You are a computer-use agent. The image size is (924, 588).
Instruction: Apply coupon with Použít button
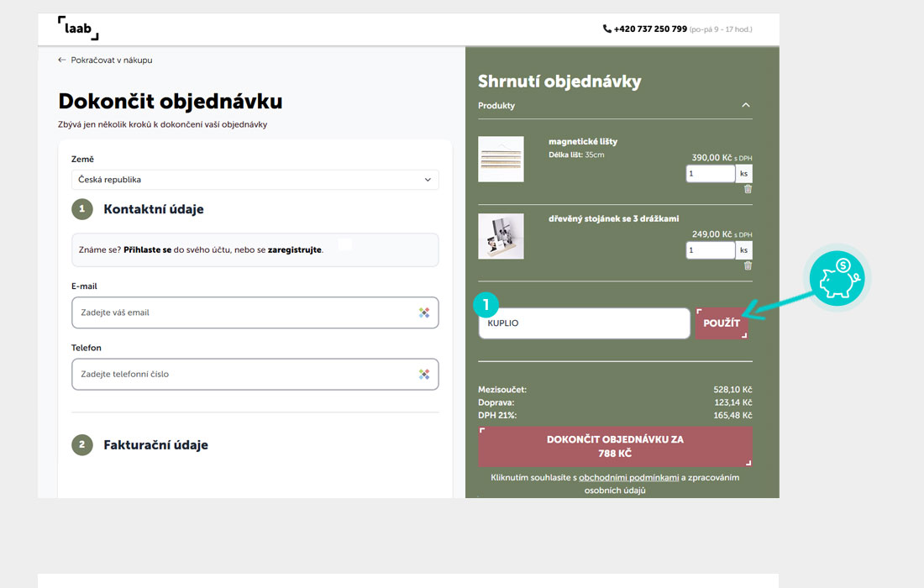(722, 323)
